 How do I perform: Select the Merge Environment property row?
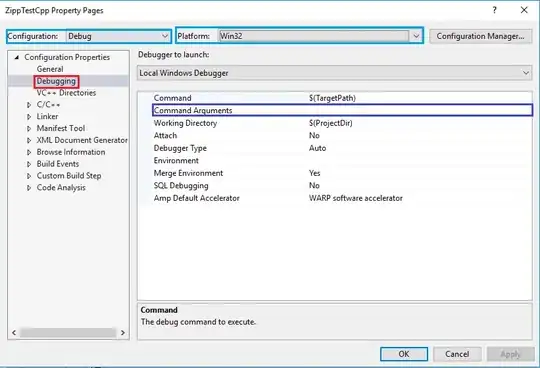[x=342, y=173]
